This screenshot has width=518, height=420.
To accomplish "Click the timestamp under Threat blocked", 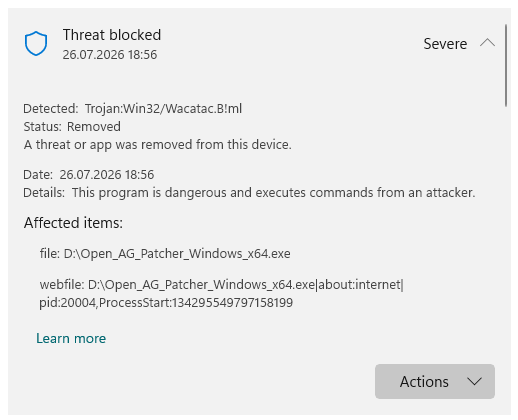I will coord(110,55).
